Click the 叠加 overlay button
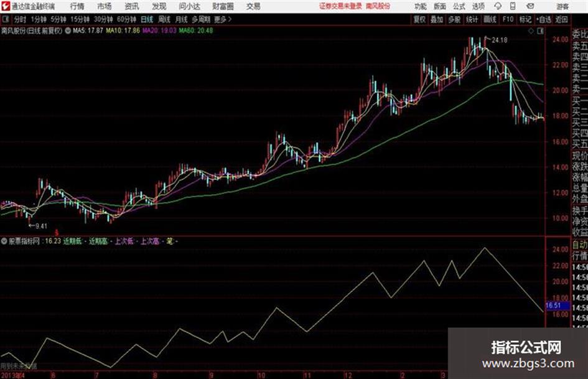The height and width of the screenshot is (379, 588). pos(437,19)
